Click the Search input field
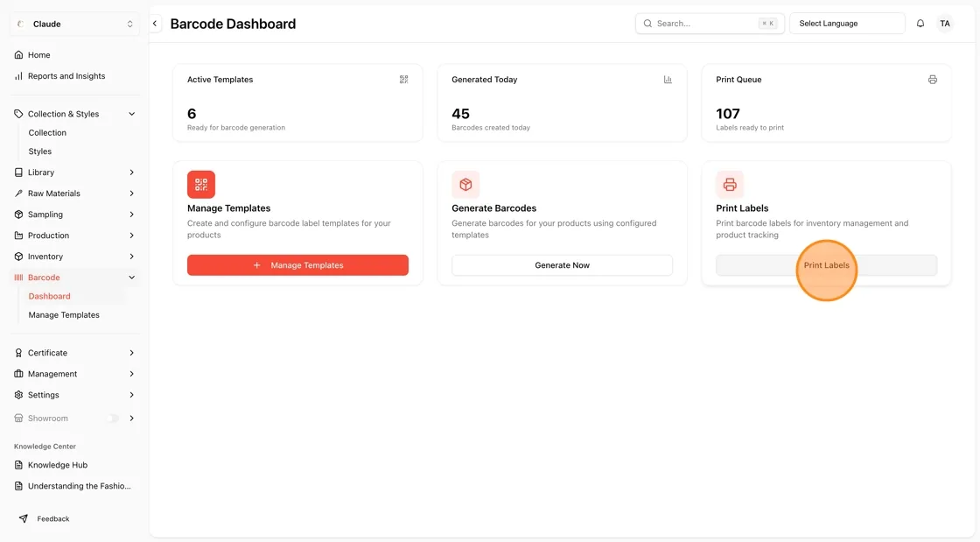This screenshot has width=980, height=542. click(x=710, y=23)
